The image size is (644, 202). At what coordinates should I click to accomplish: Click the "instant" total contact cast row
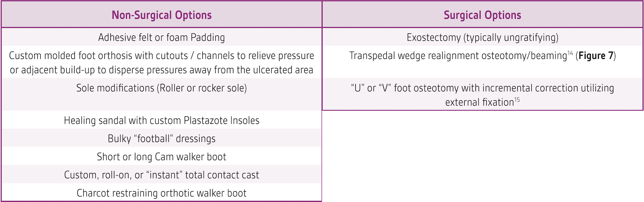point(161,175)
